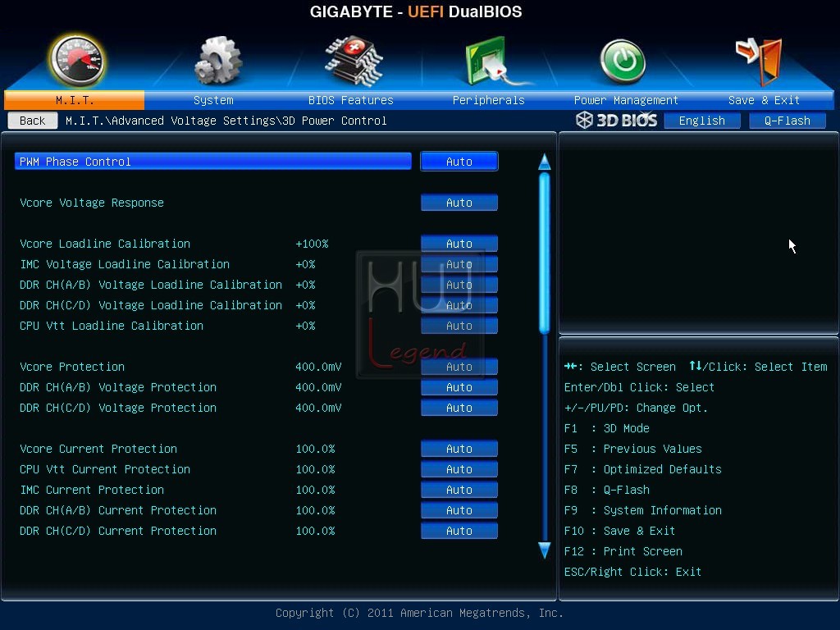Select the CPU Vtt Current Protection label
Image resolution: width=840 pixels, height=630 pixels.
105,469
